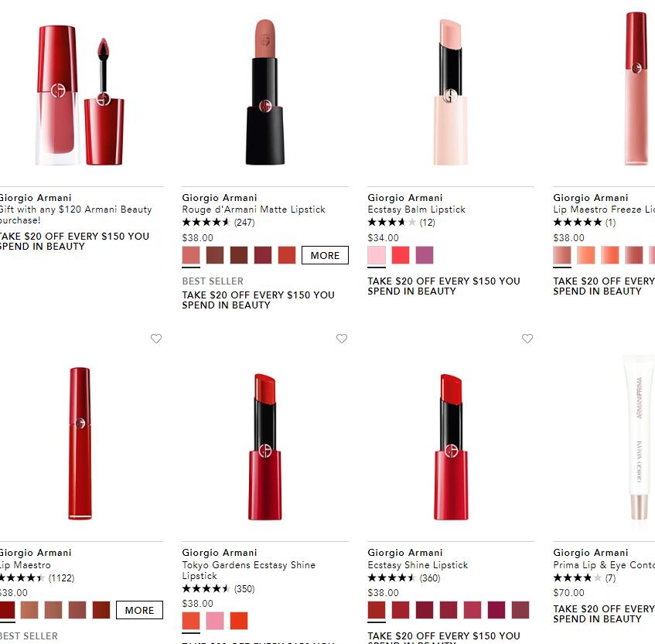Viewport: 655px width, 644px height.
Task: Open Ecstasy Balm Lipstick product link
Action: [417, 210]
